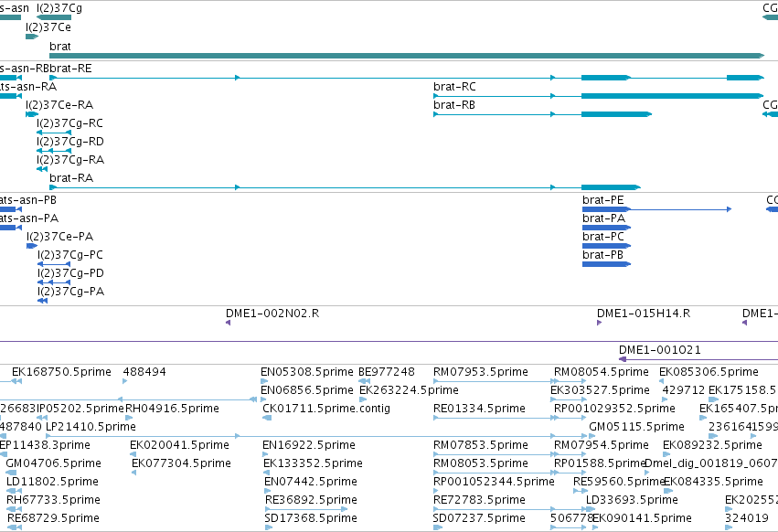Click the l(2)37Cg-RD transcript label
The width and height of the screenshot is (778, 532).
coord(70,142)
